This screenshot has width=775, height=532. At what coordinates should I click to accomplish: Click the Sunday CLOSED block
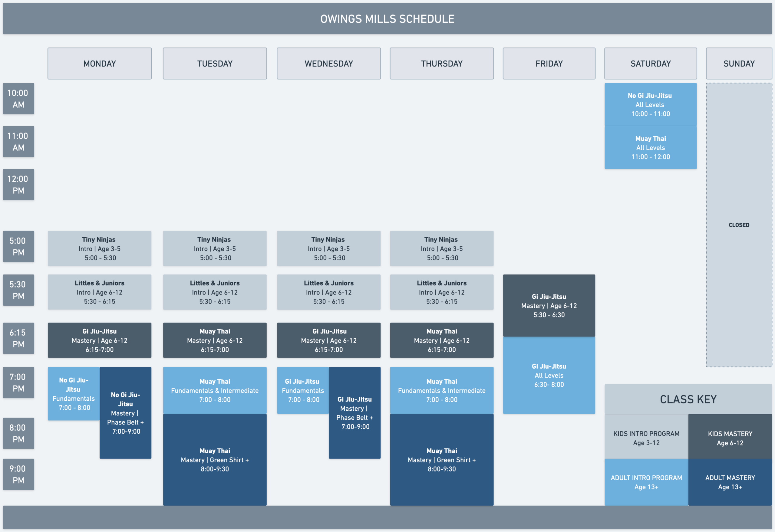[x=739, y=225]
